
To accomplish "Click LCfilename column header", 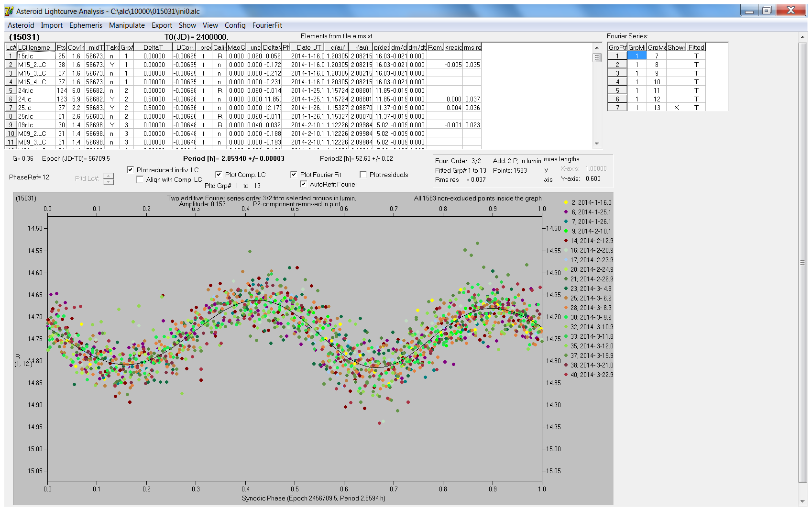I will 36,47.
